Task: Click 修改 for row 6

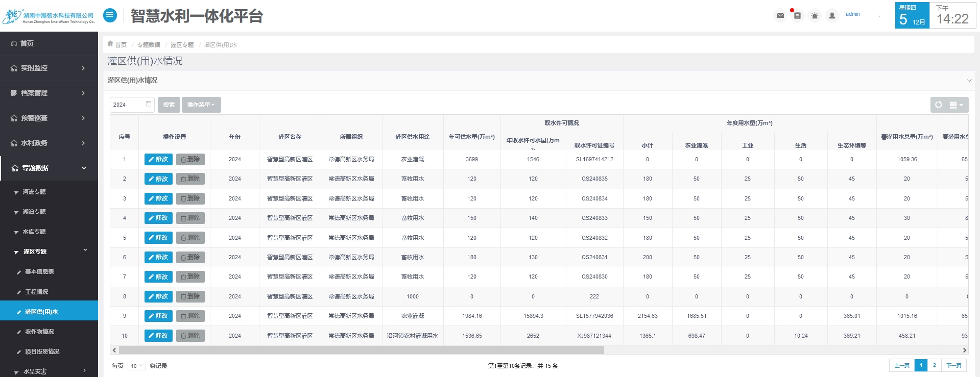Action: click(158, 257)
